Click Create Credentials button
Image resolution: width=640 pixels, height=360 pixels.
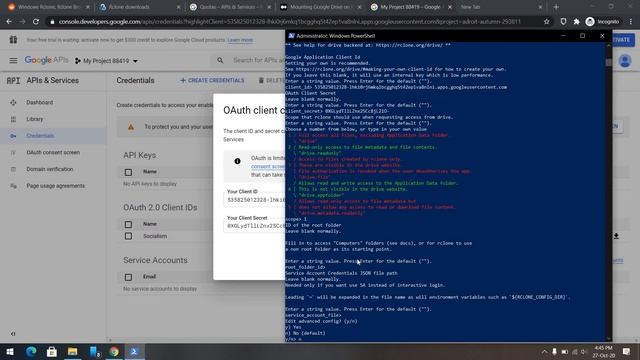point(212,80)
